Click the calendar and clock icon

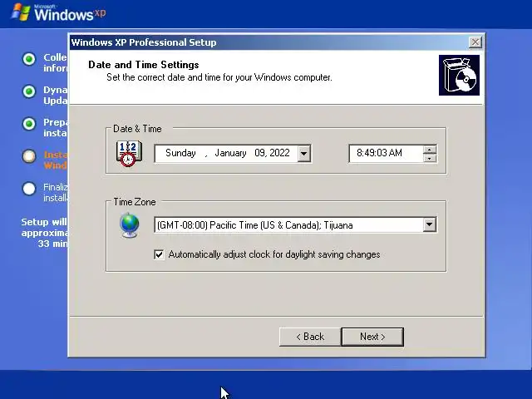click(x=129, y=154)
